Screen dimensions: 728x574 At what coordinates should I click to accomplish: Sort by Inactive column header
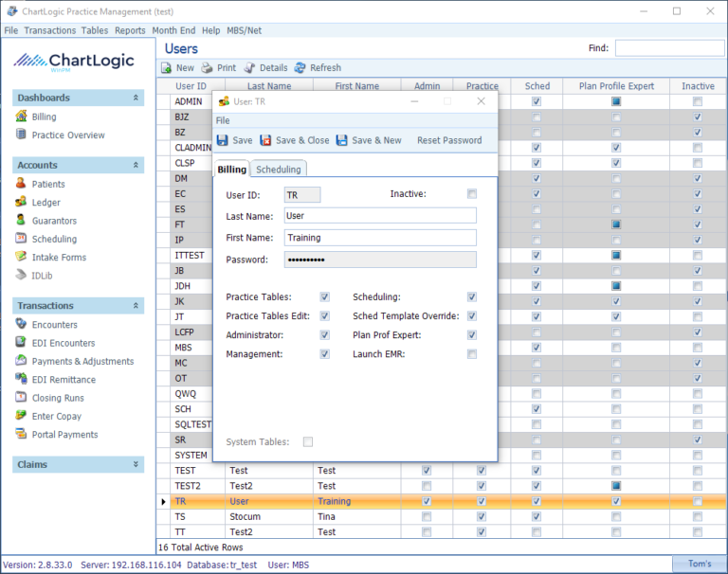tap(698, 86)
